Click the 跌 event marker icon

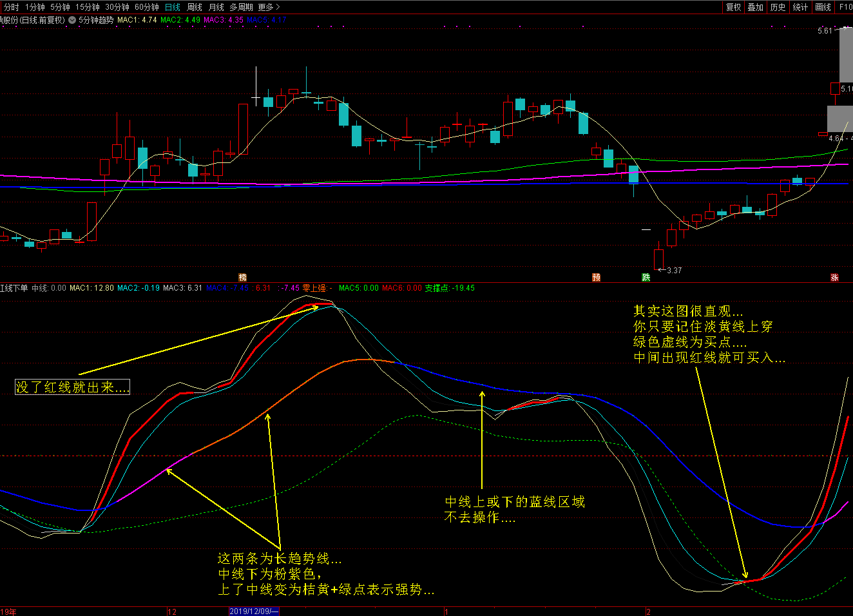[x=646, y=277]
